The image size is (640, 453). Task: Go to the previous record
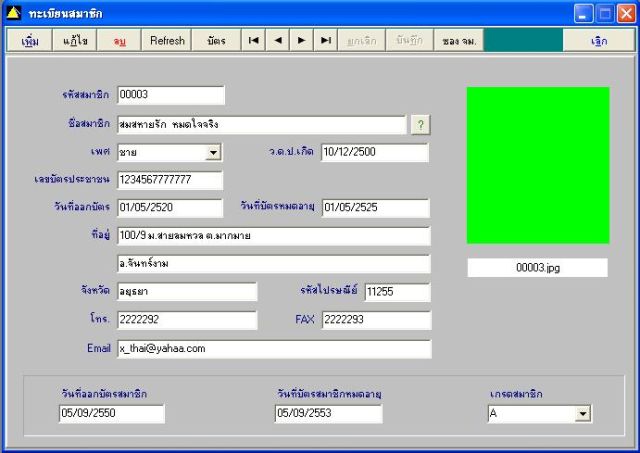point(278,40)
